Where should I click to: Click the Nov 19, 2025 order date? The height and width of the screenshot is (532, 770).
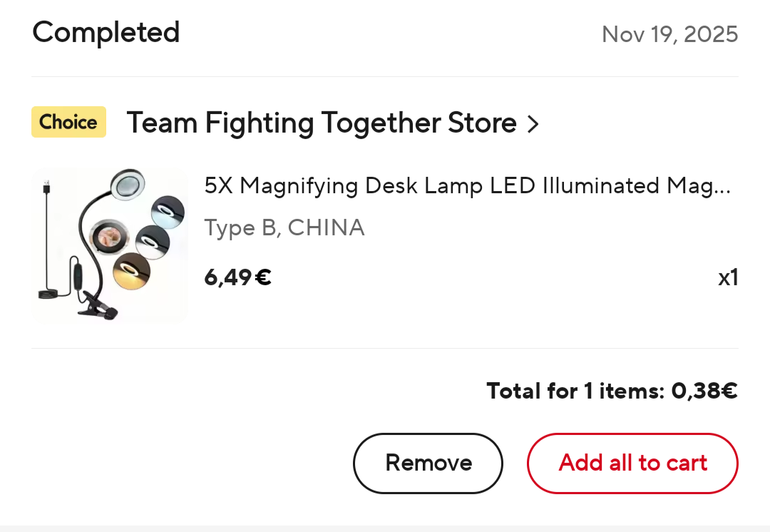[x=669, y=34]
